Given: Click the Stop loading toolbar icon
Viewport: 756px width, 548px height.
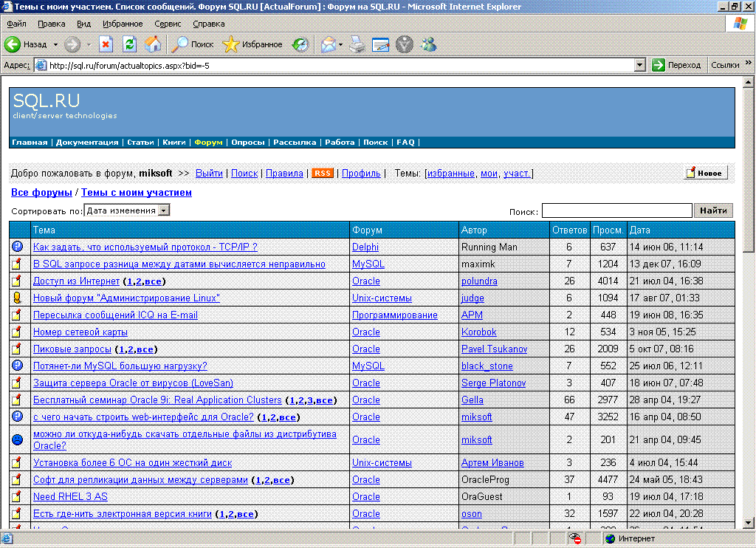Looking at the screenshot, I should (x=106, y=44).
